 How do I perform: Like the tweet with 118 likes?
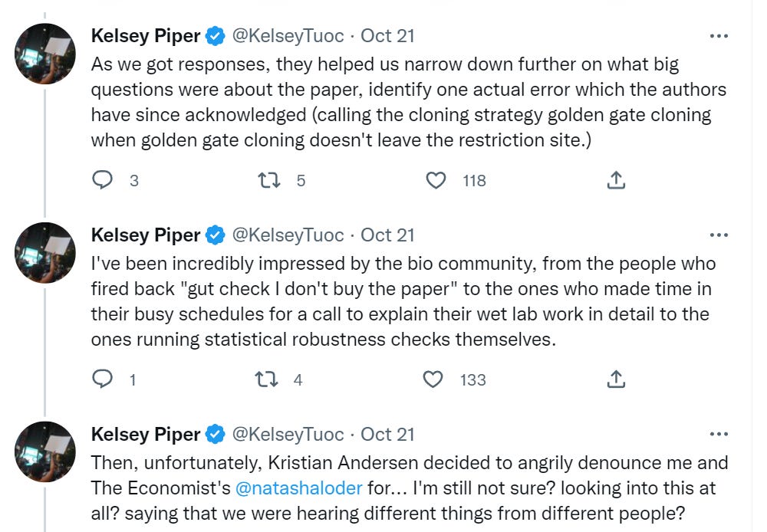pyautogui.click(x=436, y=180)
